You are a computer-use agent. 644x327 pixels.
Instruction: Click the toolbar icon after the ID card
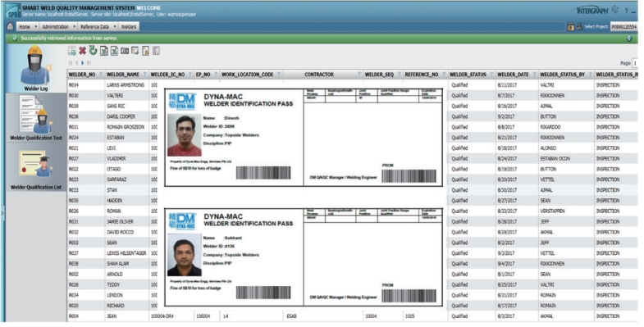(x=135, y=51)
